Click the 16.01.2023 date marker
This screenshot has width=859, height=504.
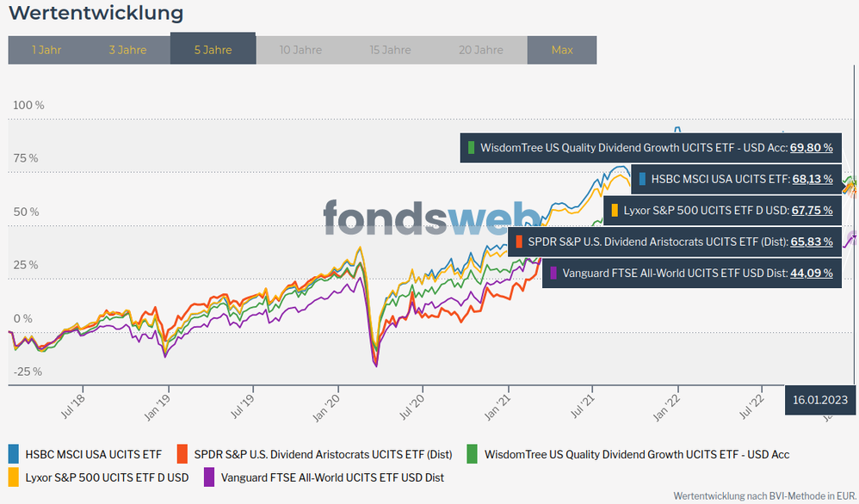coord(820,400)
